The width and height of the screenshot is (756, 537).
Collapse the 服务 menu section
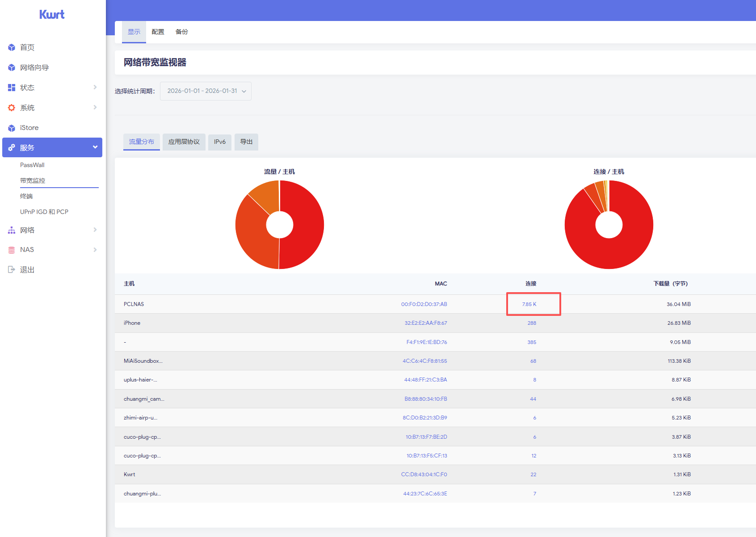(95, 147)
